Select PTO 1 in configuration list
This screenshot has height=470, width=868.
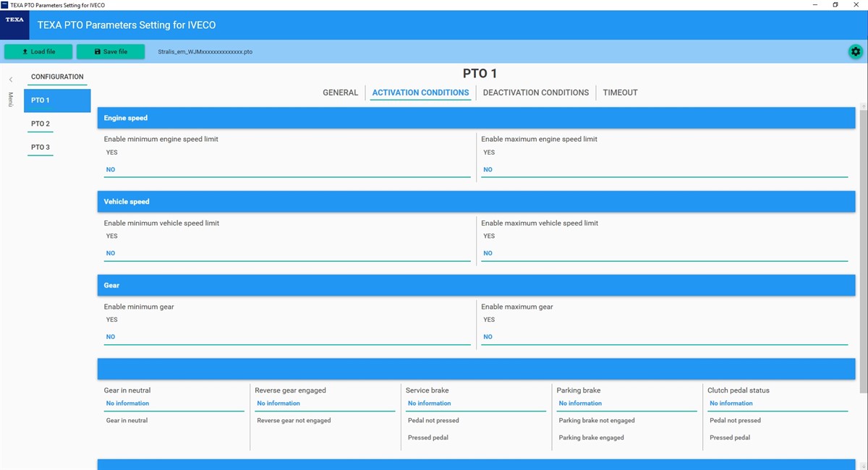tap(57, 101)
